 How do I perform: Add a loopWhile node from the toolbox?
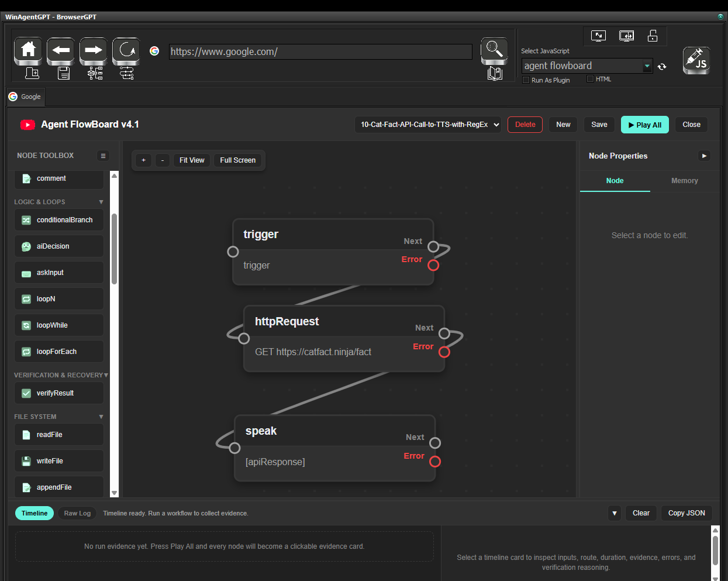(59, 325)
